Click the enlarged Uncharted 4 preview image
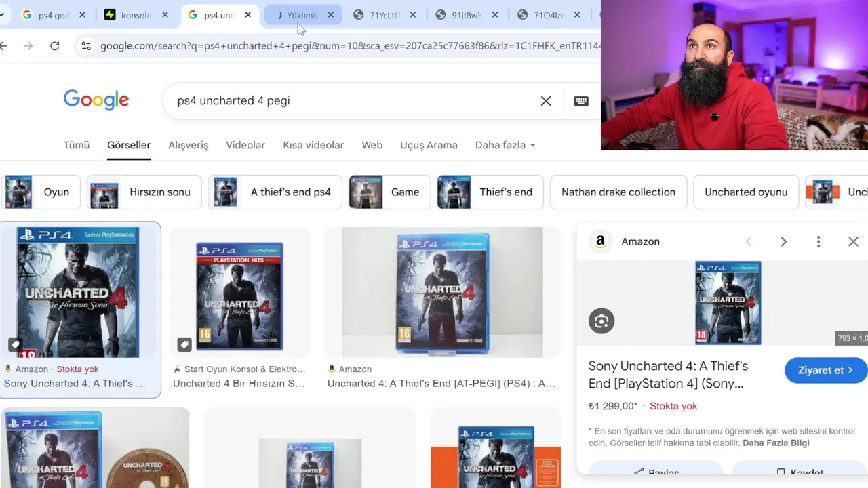Viewport: 868px width, 488px height. click(x=728, y=303)
